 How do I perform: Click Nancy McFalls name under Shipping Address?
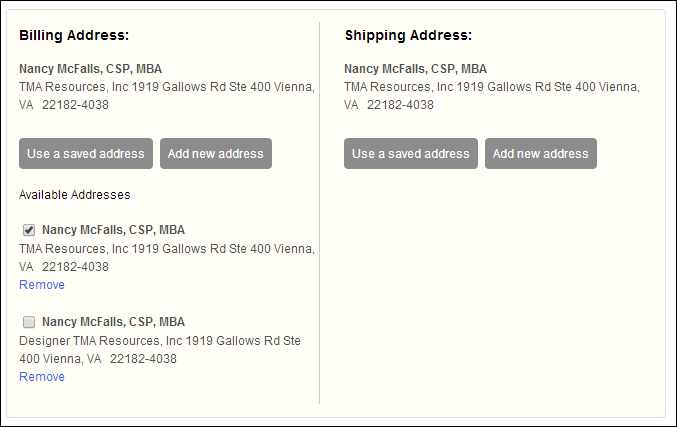pyautogui.click(x=415, y=69)
